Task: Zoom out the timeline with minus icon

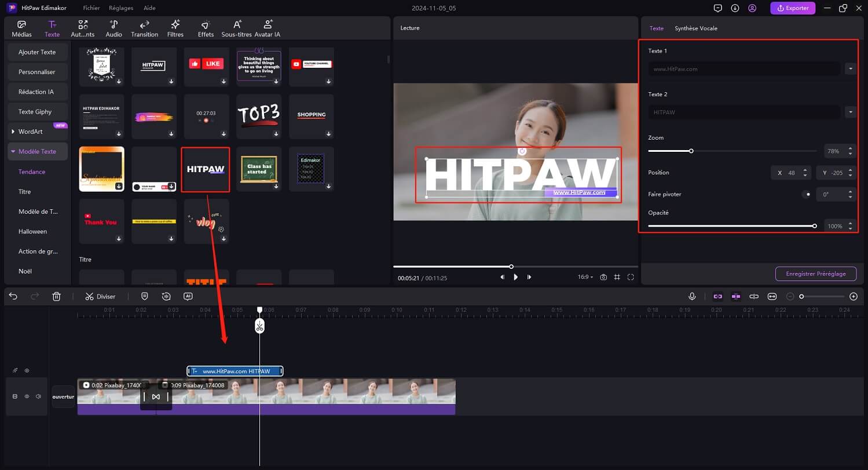Action: (x=790, y=296)
